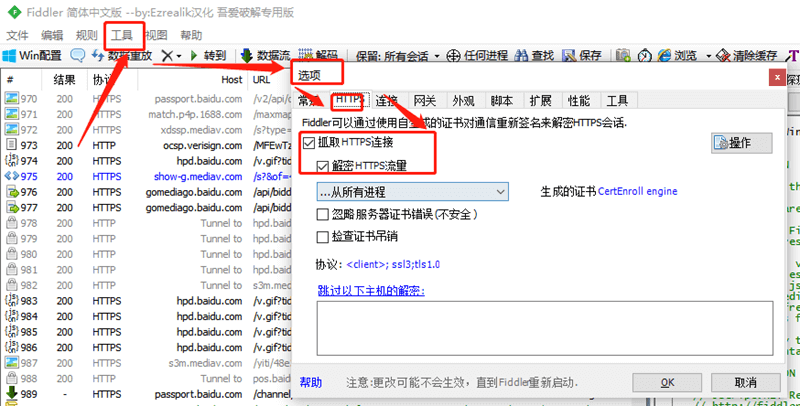Screen dimensions: 800x406
Task: Select session 976 green arrow icon
Action: tap(12, 192)
